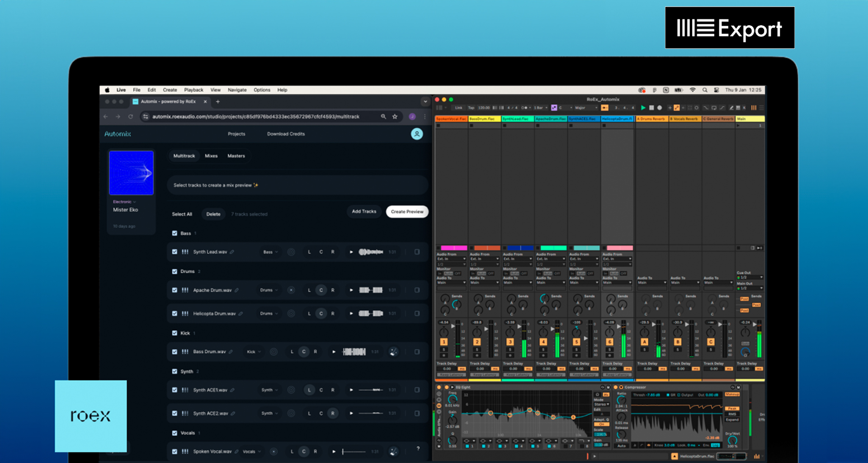Image resolution: width=868 pixels, height=463 pixels.
Task: Uncheck the Bass group checkbox
Action: (175, 233)
